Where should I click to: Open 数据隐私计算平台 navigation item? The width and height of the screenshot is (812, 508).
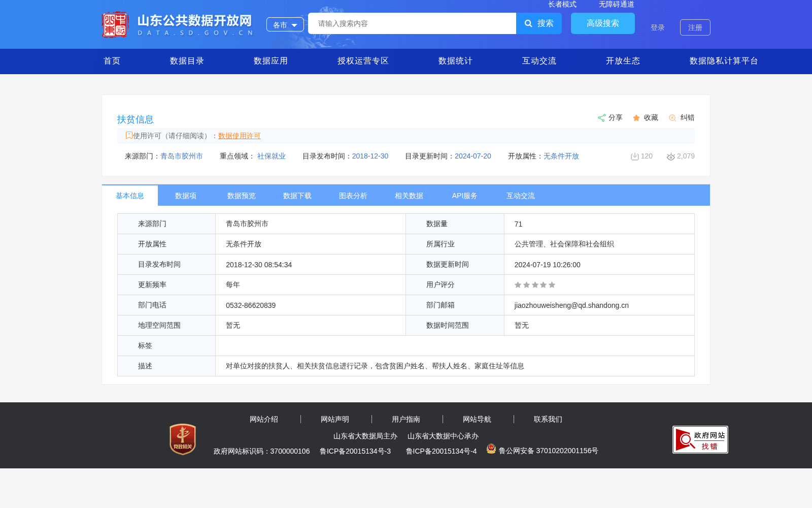coord(724,61)
